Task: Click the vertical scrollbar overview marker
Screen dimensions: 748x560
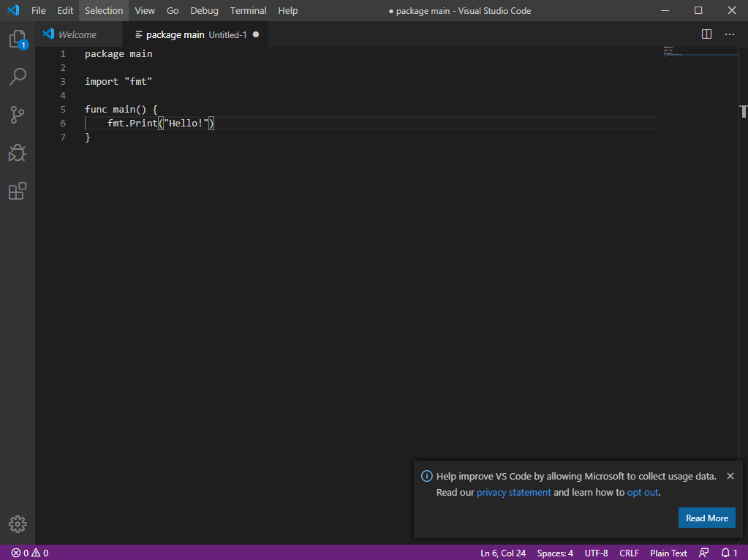Action: pos(743,112)
